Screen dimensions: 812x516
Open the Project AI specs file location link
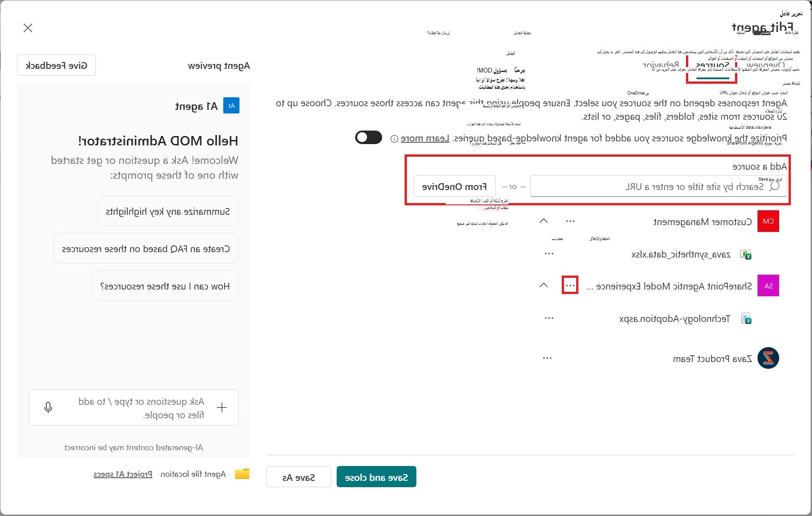pyautogui.click(x=123, y=474)
